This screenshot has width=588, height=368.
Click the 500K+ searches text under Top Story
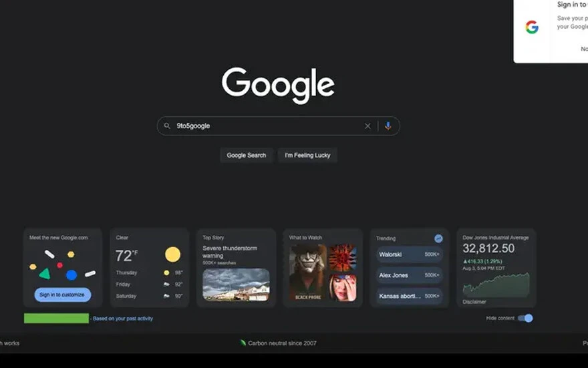(219, 263)
